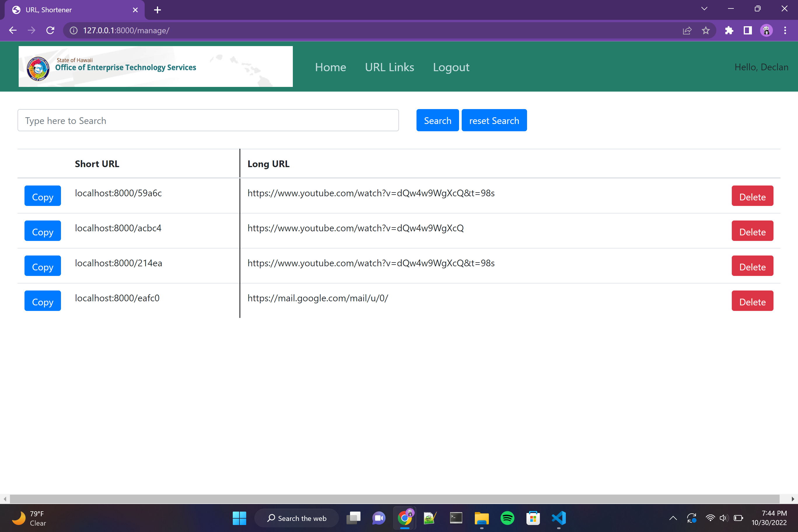The width and height of the screenshot is (798, 532).
Task: Open File Explorer from the taskbar
Action: pyautogui.click(x=482, y=518)
